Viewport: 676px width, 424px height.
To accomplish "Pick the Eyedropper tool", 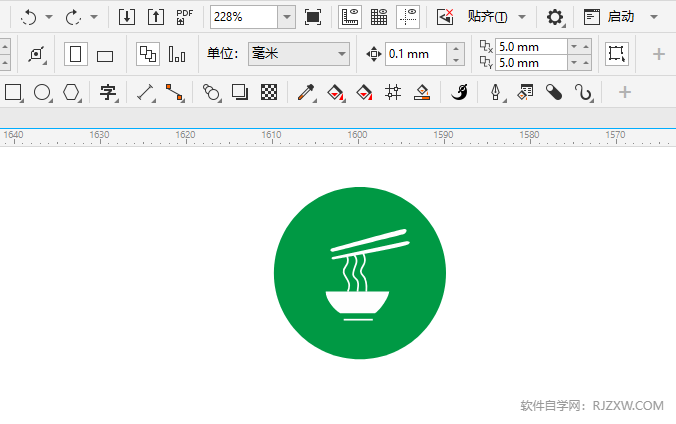I will (x=306, y=93).
